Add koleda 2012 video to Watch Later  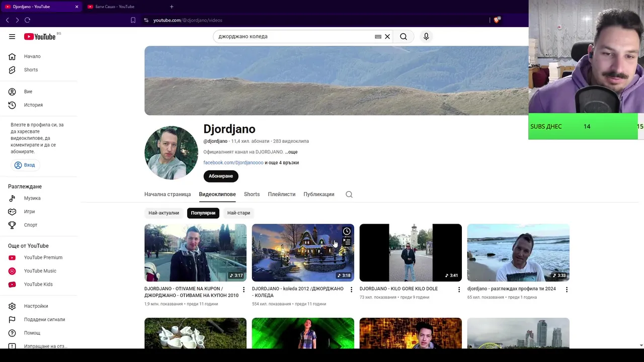click(x=347, y=231)
